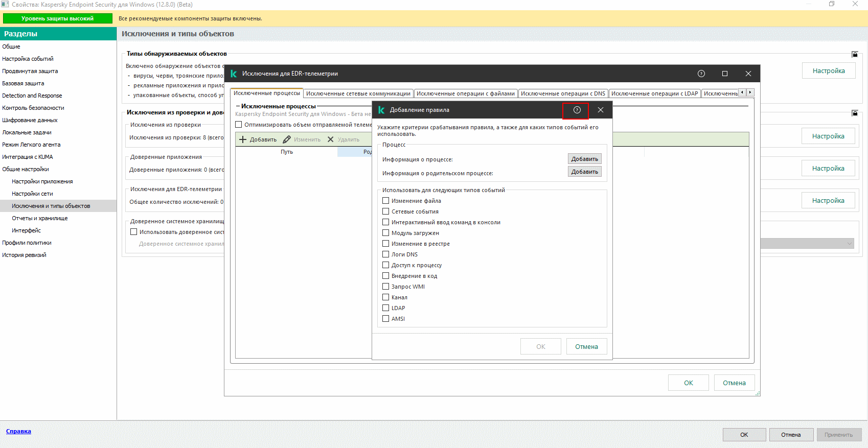Click OK in the main properties window
The height and width of the screenshot is (448, 868).
744,435
